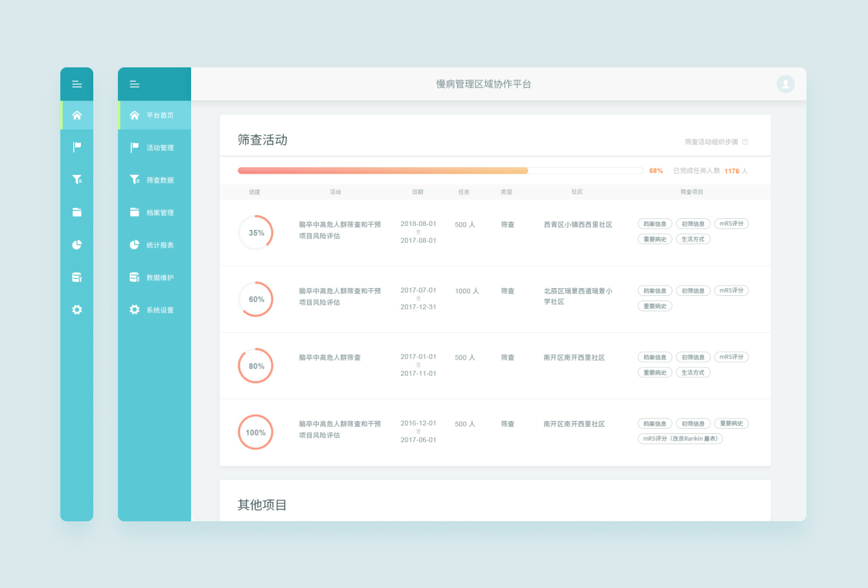Click the database icon in collapsed sidebar
Viewport: 868px width, 588px height.
[x=77, y=277]
